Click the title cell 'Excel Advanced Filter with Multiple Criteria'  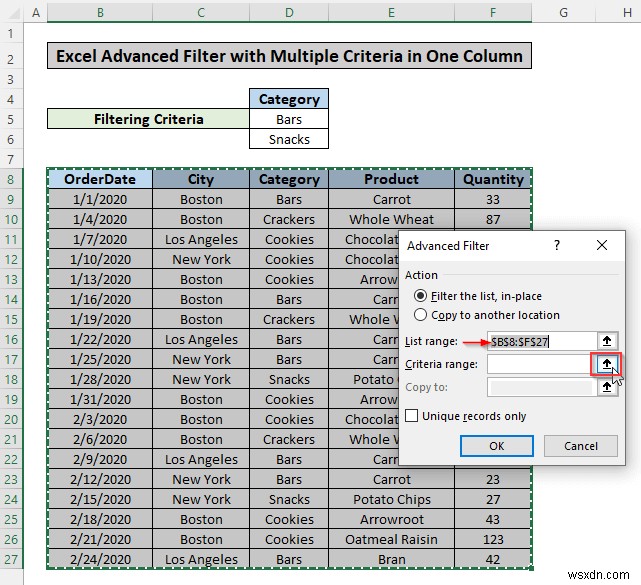tap(289, 56)
